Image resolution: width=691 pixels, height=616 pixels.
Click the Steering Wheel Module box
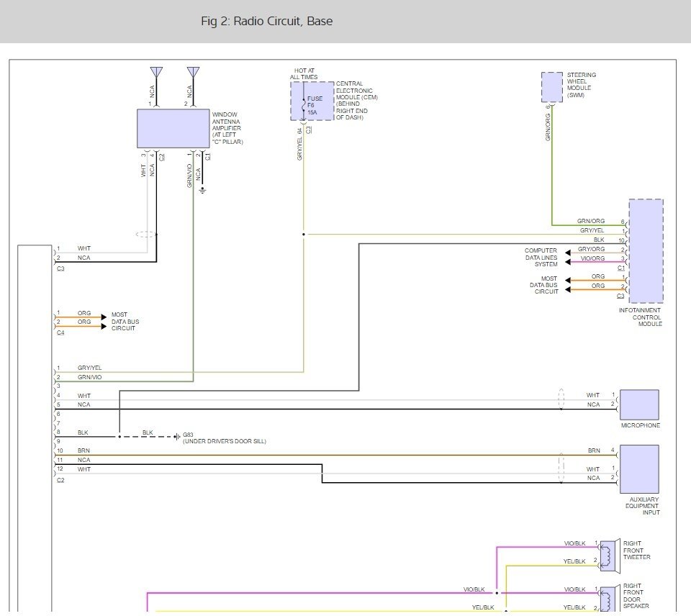tap(552, 87)
